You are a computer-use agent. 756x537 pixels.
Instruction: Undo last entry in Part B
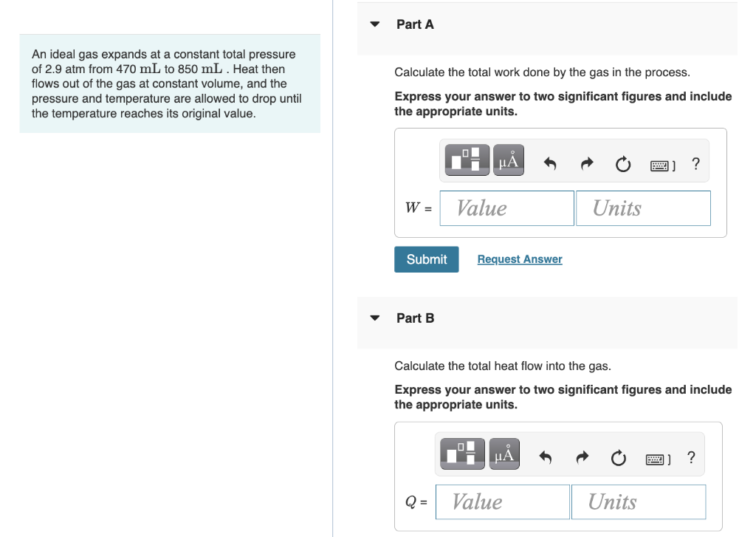click(x=546, y=457)
